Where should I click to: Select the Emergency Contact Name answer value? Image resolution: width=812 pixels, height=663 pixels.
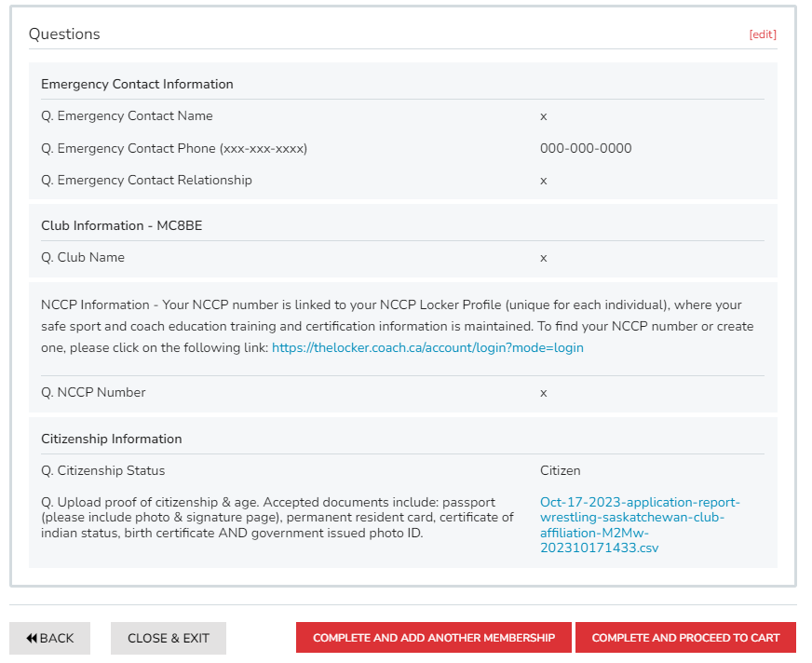click(x=544, y=116)
